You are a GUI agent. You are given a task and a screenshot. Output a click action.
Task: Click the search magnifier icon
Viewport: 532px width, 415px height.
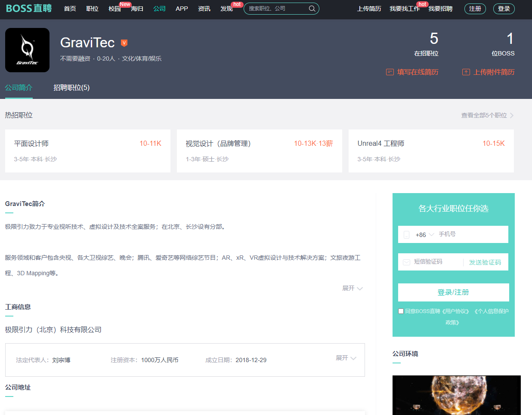click(312, 9)
